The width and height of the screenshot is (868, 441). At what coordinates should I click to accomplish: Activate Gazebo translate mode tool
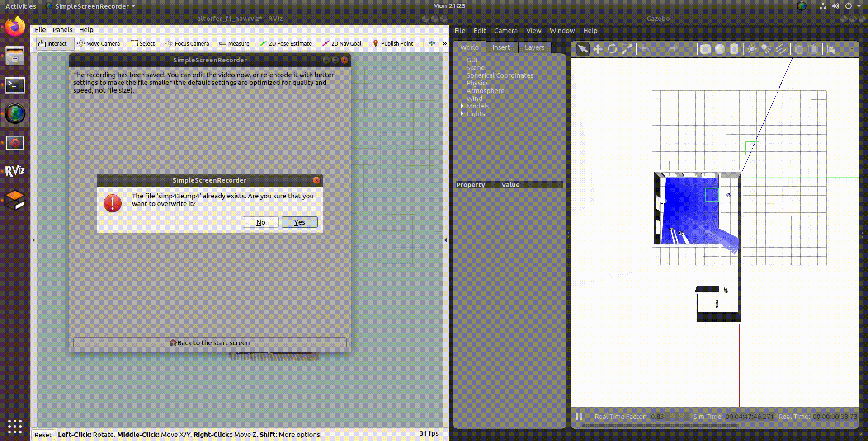tap(598, 49)
